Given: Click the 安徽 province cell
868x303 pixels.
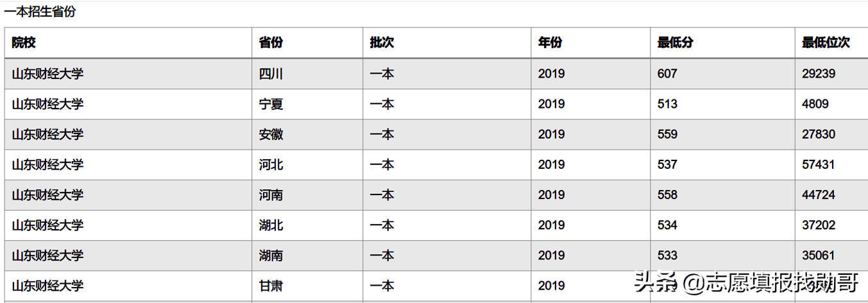Looking at the screenshot, I should click(271, 134).
